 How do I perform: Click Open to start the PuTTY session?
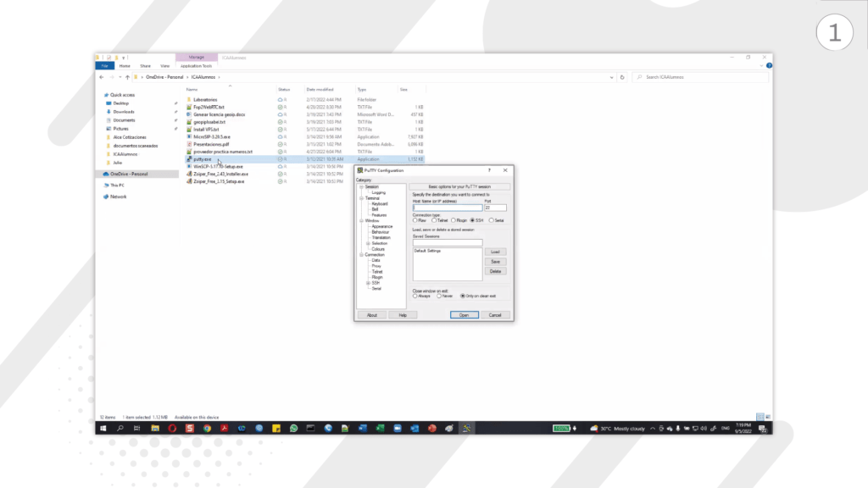click(465, 314)
